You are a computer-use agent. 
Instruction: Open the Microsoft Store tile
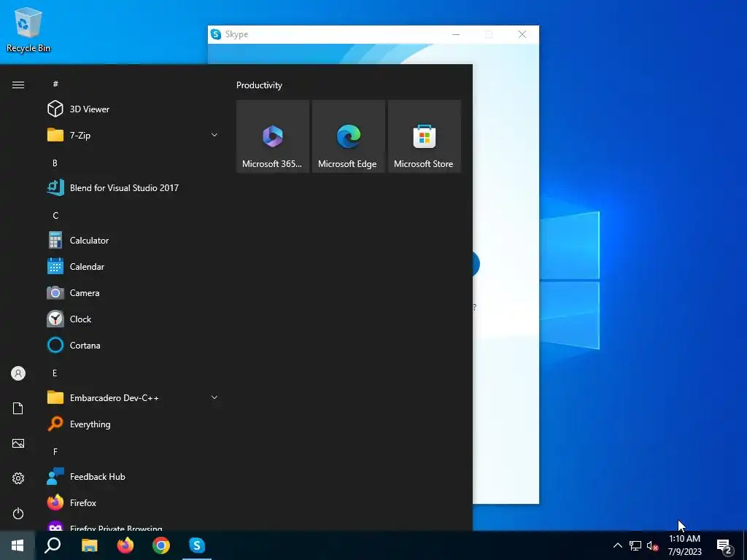coord(424,136)
